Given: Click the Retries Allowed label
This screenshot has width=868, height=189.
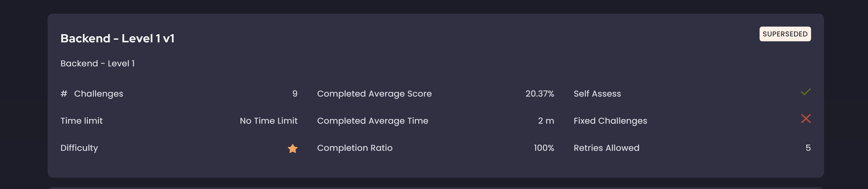Looking at the screenshot, I should pos(606,148).
